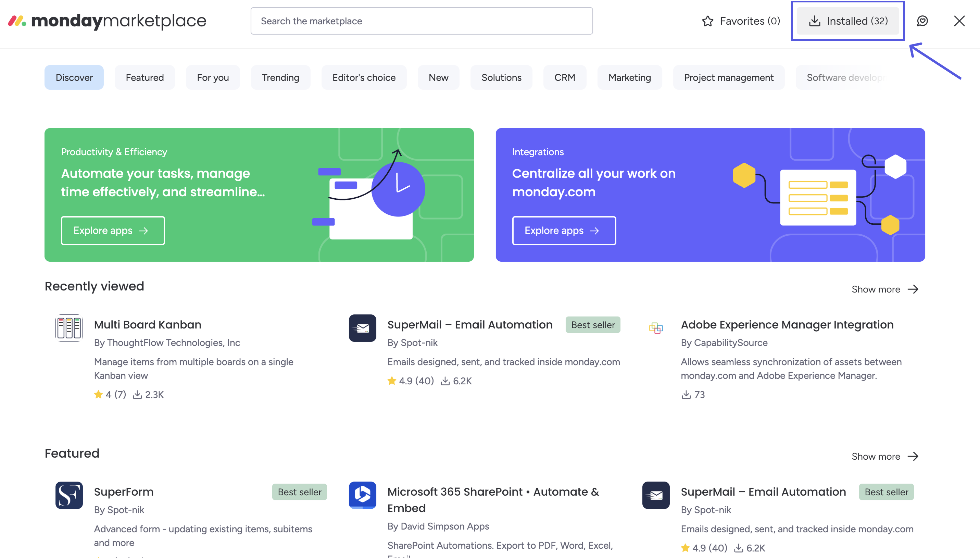Click the 4 (7) star rating

[x=110, y=394]
